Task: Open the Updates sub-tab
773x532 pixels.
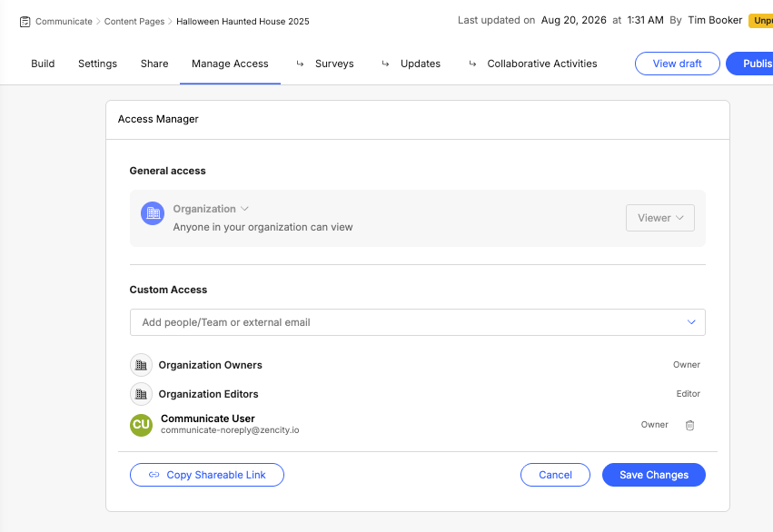Action: point(421,64)
